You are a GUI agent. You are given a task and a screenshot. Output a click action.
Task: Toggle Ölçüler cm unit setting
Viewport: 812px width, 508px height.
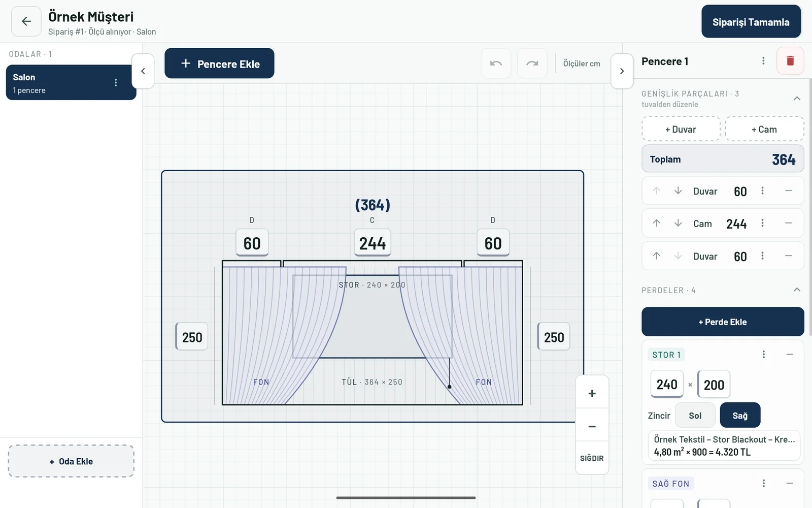pyautogui.click(x=582, y=63)
